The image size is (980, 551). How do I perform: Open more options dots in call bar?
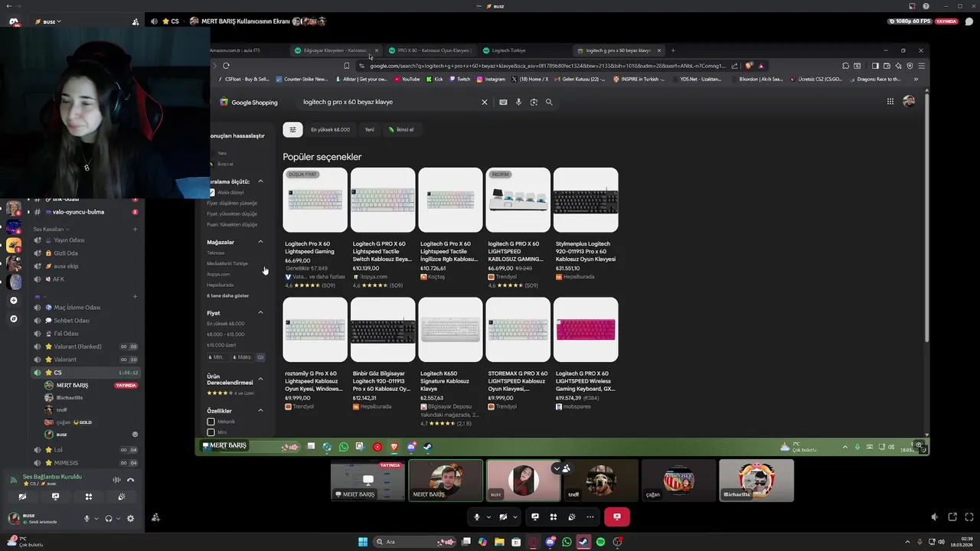[x=590, y=517]
